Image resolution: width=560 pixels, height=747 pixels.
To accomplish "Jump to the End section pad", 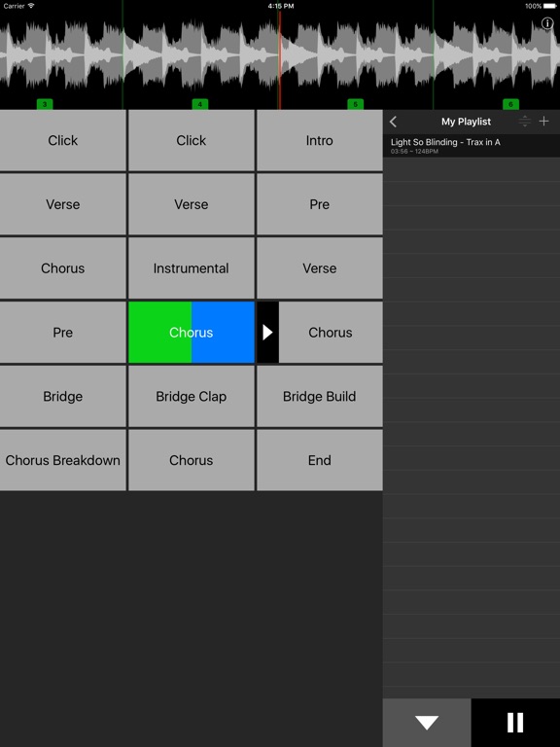I will 320,460.
